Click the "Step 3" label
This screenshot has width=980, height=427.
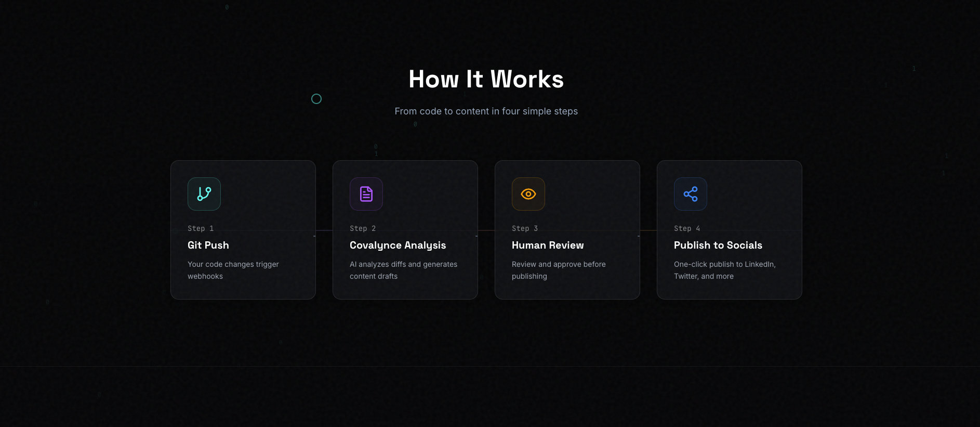(525, 228)
